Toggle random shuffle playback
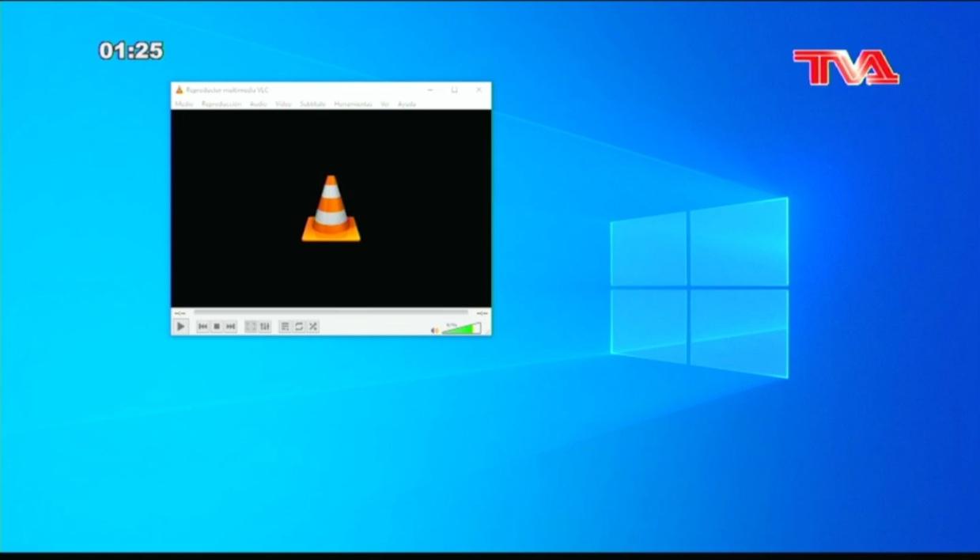The width and height of the screenshot is (980, 560). [313, 327]
